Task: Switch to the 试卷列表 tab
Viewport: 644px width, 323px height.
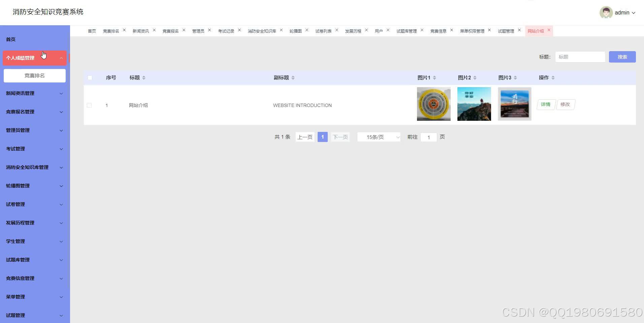Action: (x=324, y=31)
